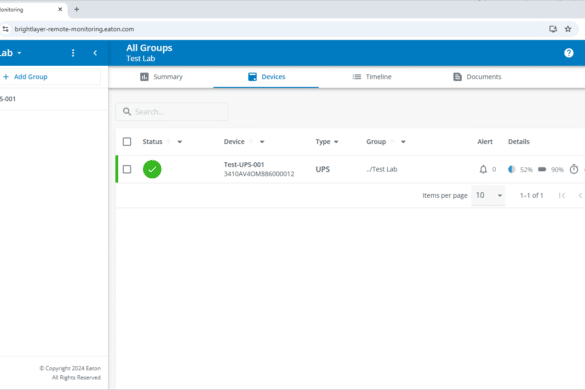Open the organization dropdown arrow in sidebar header
The image size is (585, 390).
point(19,53)
